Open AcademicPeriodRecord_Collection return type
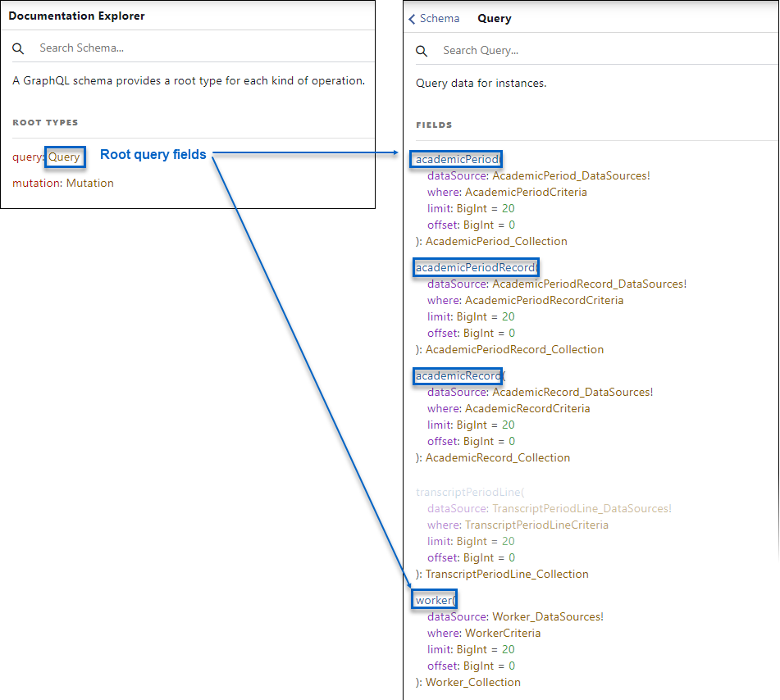The width and height of the screenshot is (780, 700). pos(515,349)
